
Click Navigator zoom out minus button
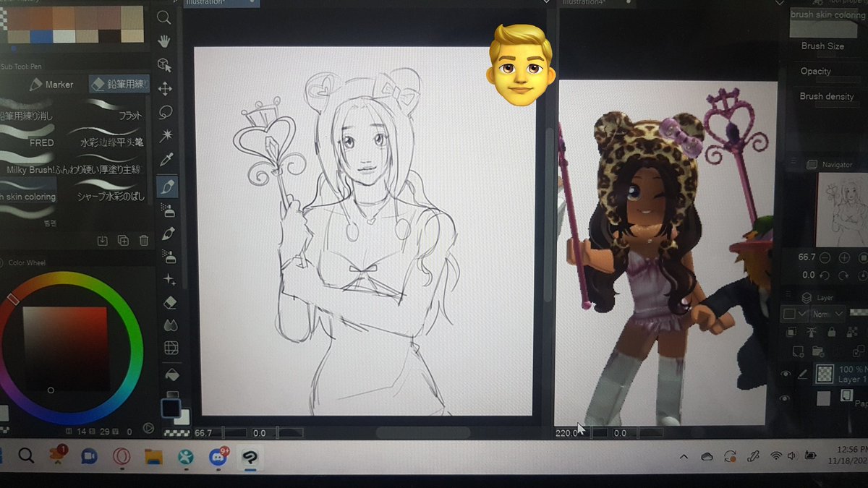point(826,257)
